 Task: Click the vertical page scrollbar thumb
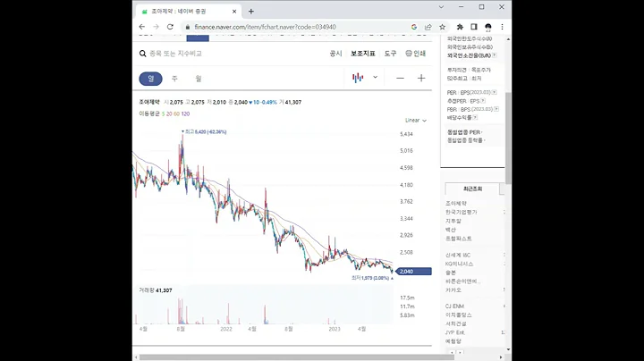[508, 139]
